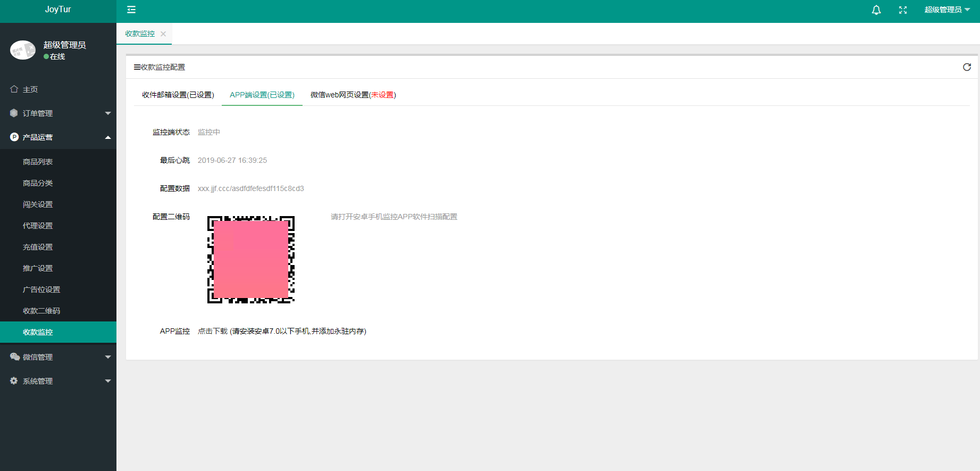Open the notification bell
Screen dimensions: 980x471
click(876, 10)
